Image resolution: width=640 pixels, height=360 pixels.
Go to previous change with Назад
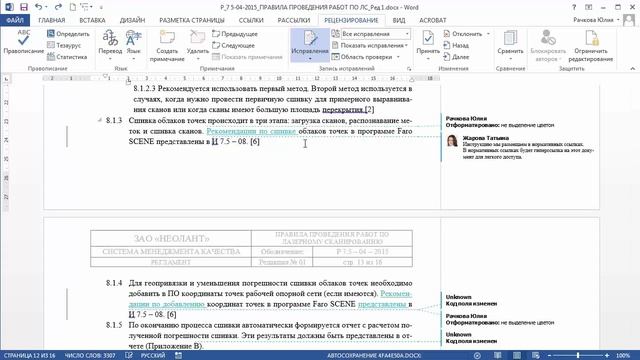[456, 45]
